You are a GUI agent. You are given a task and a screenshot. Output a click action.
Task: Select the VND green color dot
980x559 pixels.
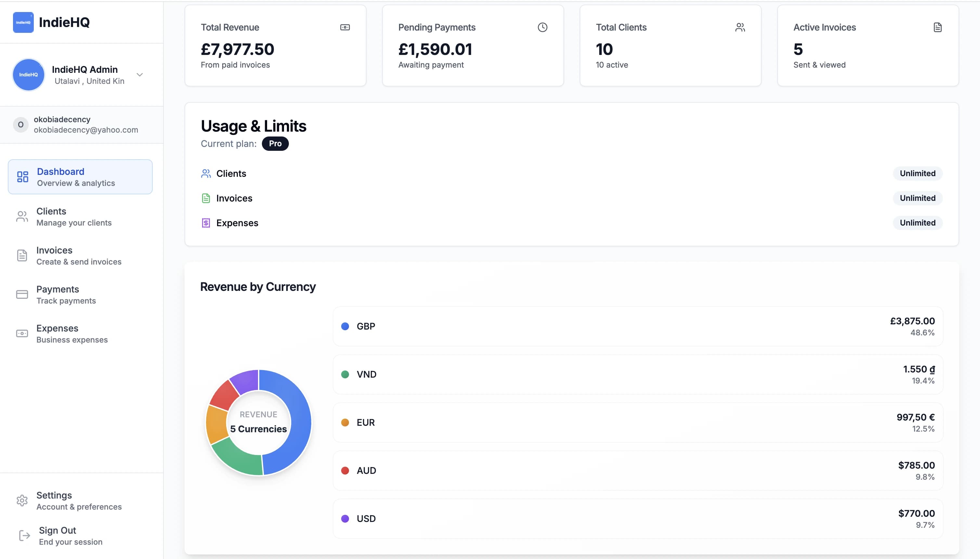pos(345,374)
